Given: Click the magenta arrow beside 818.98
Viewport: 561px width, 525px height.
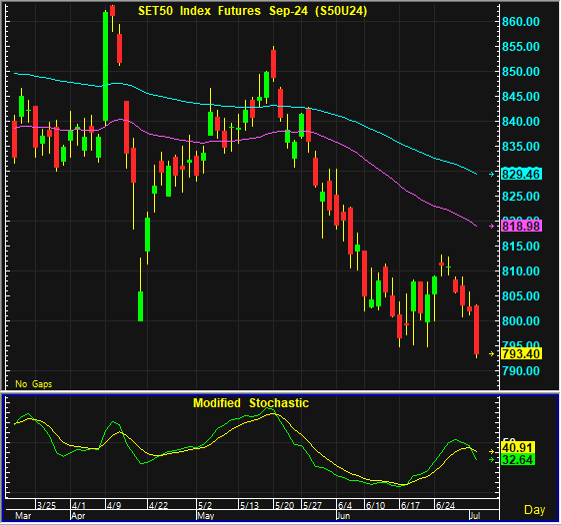Looking at the screenshot, I should coord(492,226).
